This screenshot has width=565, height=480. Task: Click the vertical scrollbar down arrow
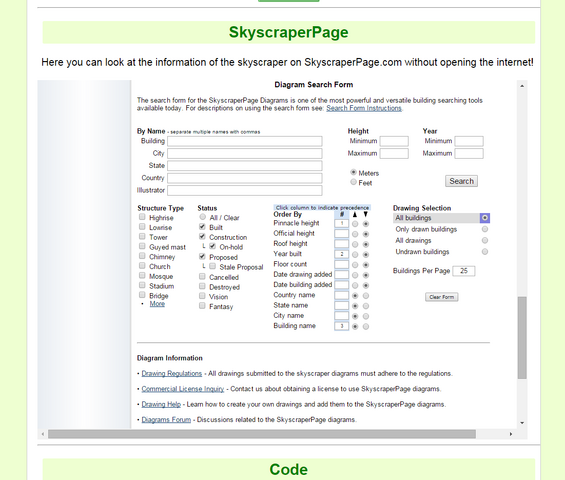tap(522, 423)
